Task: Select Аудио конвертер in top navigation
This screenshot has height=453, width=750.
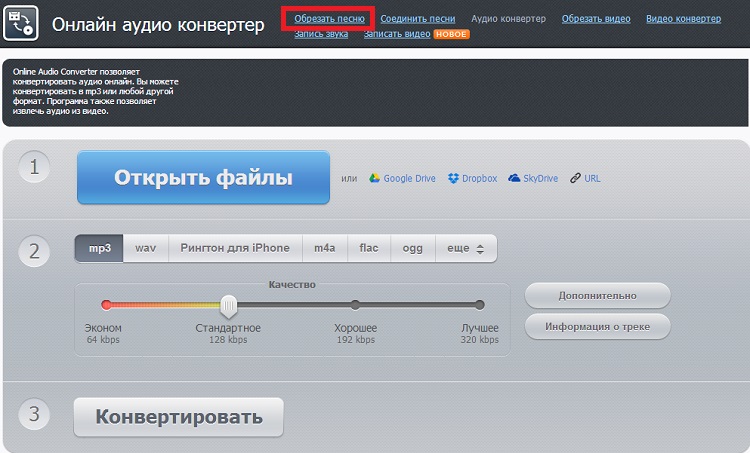Action: pos(508,19)
